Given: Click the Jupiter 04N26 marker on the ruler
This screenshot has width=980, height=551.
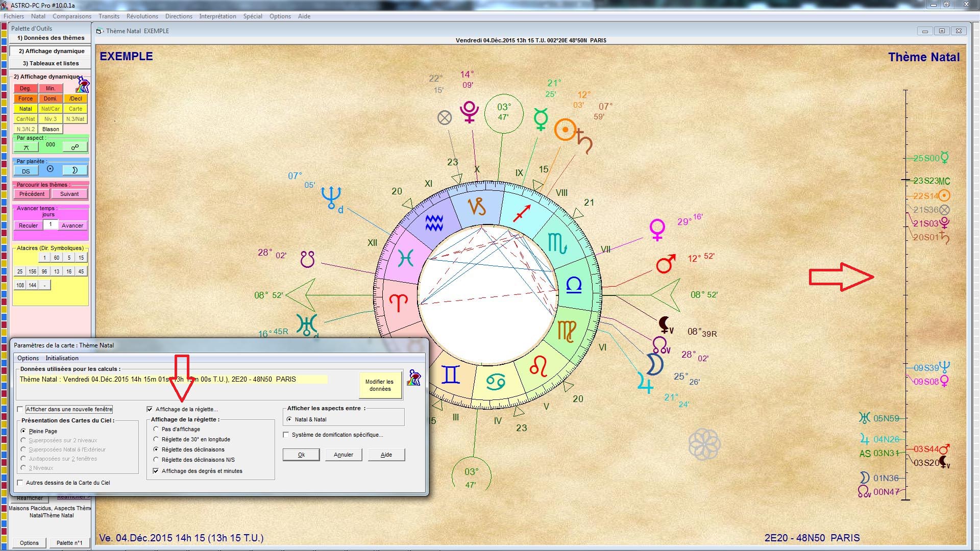Looking at the screenshot, I should pyautogui.click(x=880, y=439).
